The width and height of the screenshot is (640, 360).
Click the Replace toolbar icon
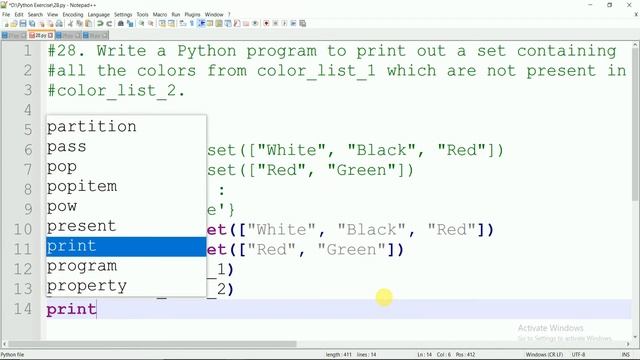(x=130, y=24)
